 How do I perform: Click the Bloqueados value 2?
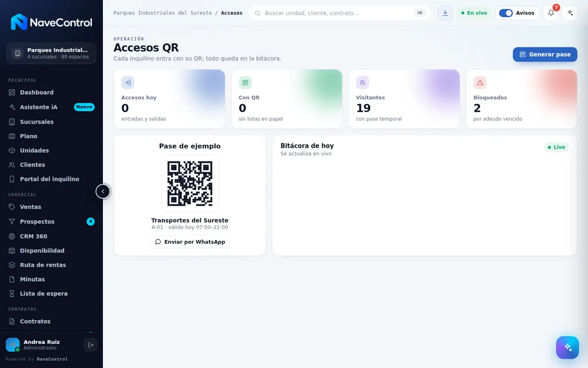(477, 108)
